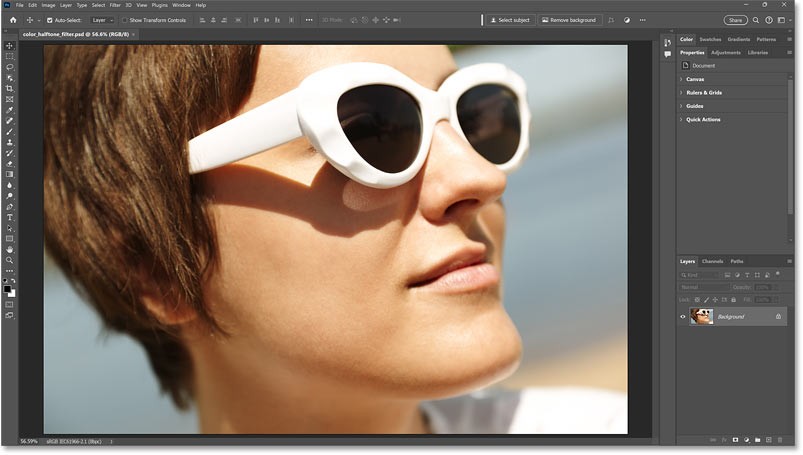Select the Crop tool
This screenshot has height=455, width=803.
[x=9, y=89]
